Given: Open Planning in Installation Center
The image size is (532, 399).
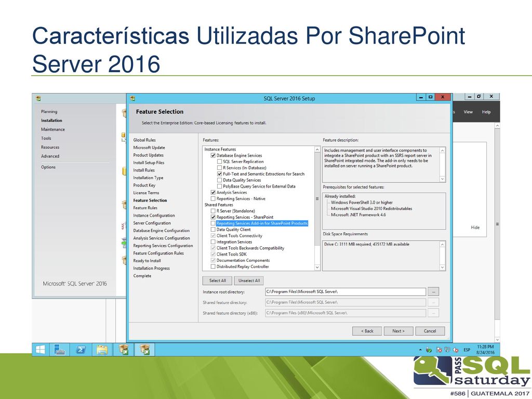Looking at the screenshot, I should (x=49, y=112).
